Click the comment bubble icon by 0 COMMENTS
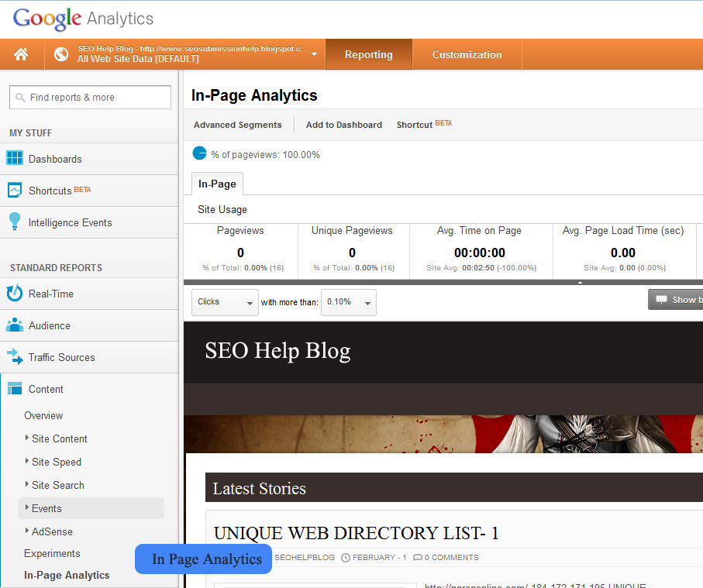This screenshot has width=703, height=588. pos(418,558)
